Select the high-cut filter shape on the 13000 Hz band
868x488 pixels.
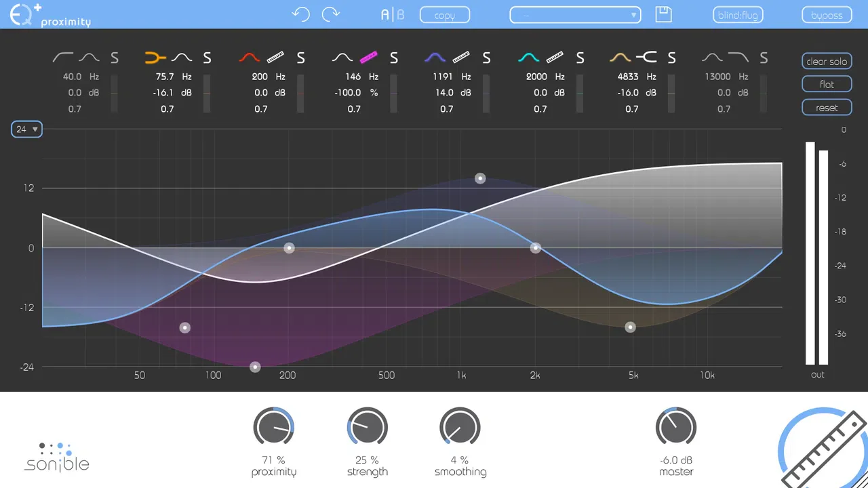pos(738,58)
